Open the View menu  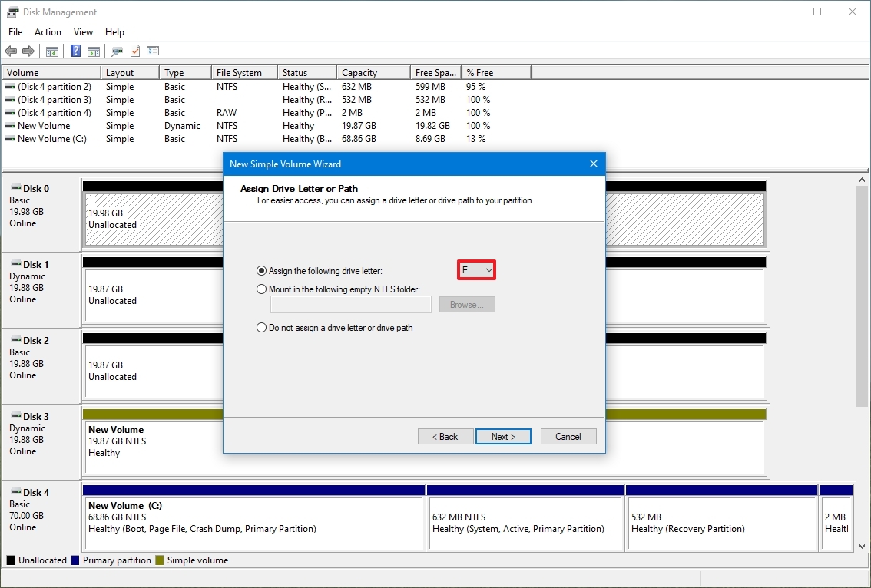(83, 32)
